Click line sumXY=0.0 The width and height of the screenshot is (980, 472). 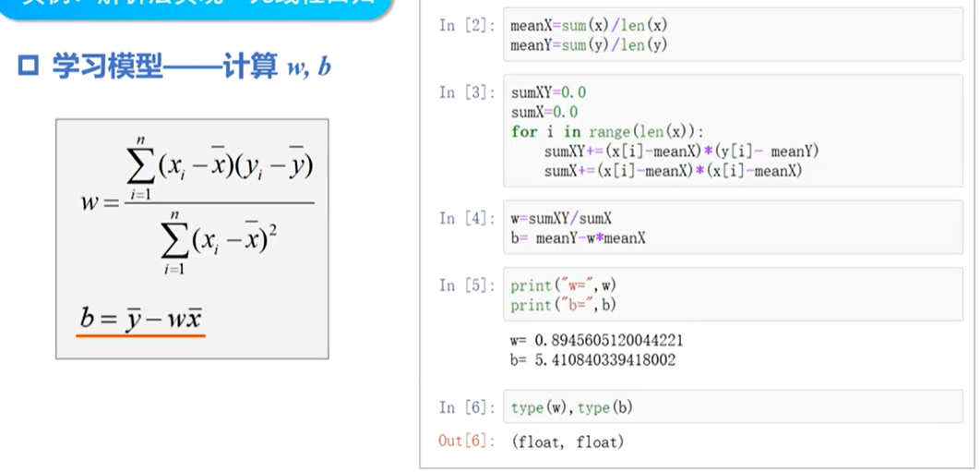548,92
